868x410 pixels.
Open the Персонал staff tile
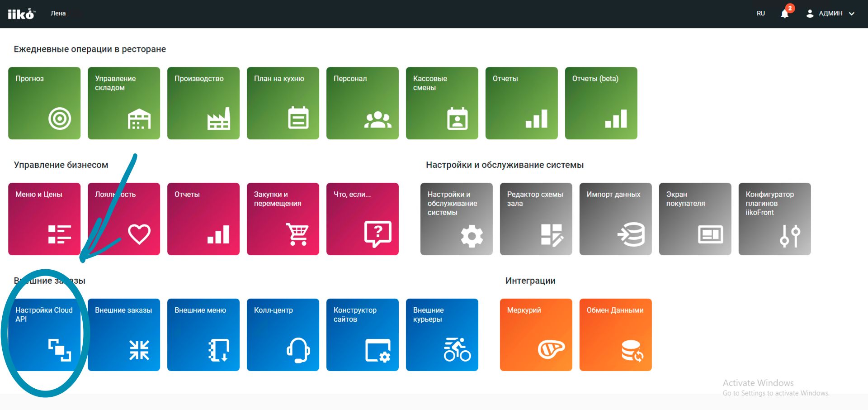click(x=363, y=103)
